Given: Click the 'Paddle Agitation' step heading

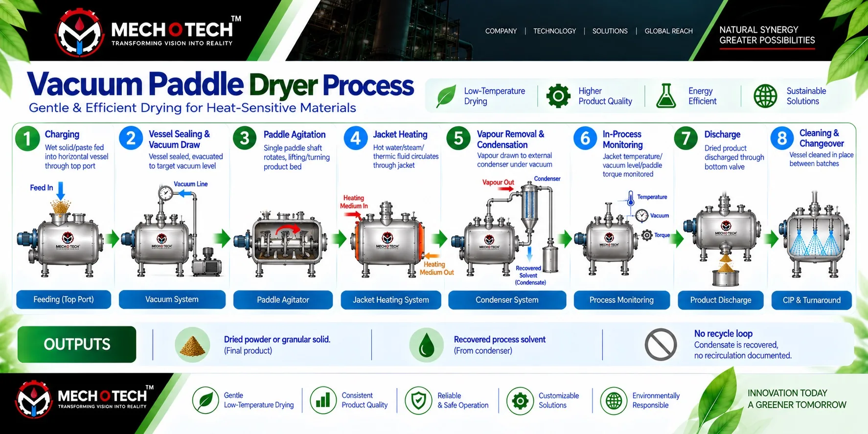Looking at the screenshot, I should coord(295,135).
